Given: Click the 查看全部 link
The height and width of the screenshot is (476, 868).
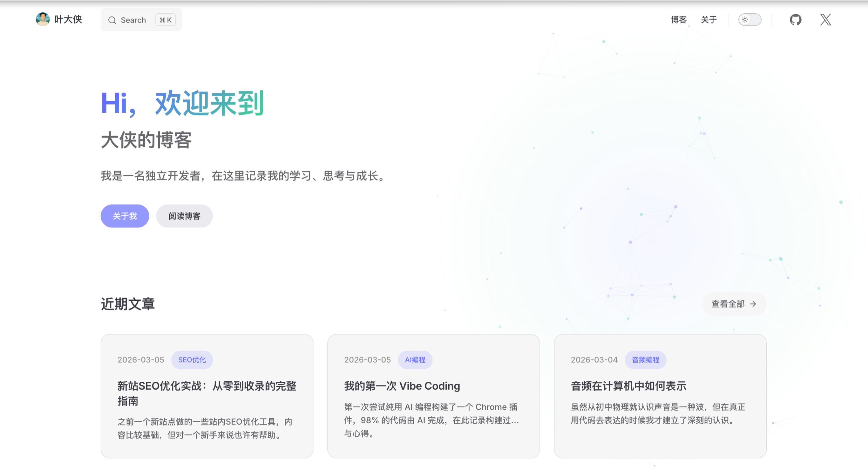Looking at the screenshot, I should click(x=728, y=304).
